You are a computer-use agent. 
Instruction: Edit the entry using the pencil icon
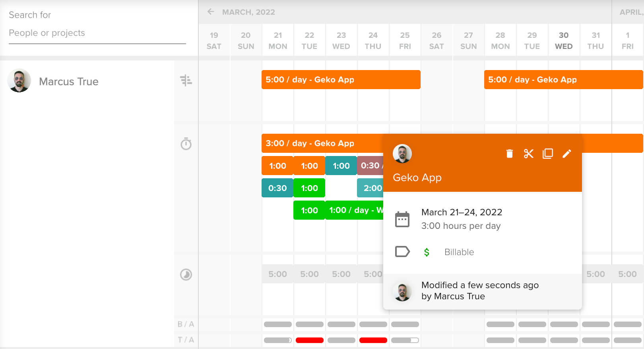click(566, 154)
